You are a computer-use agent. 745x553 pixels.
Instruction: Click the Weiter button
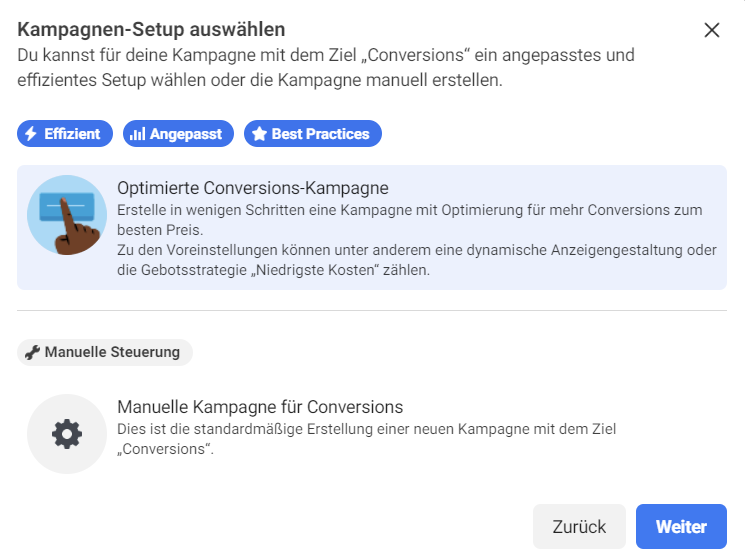[681, 526]
